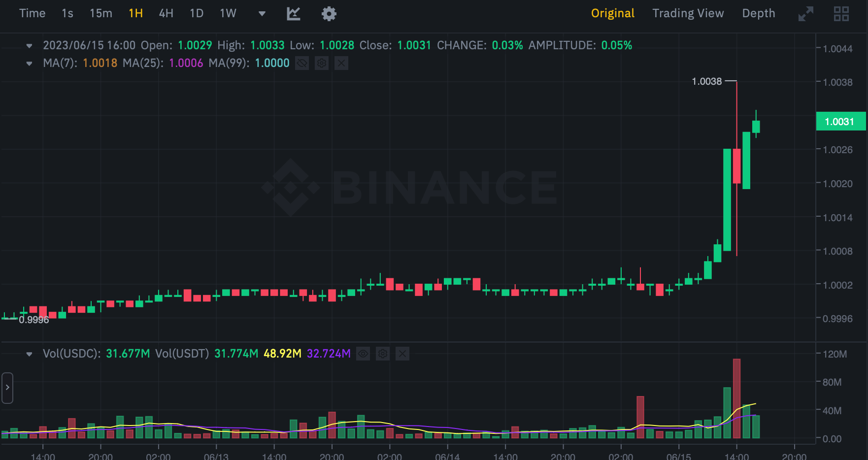
Task: Select the 1D interval button
Action: point(197,13)
